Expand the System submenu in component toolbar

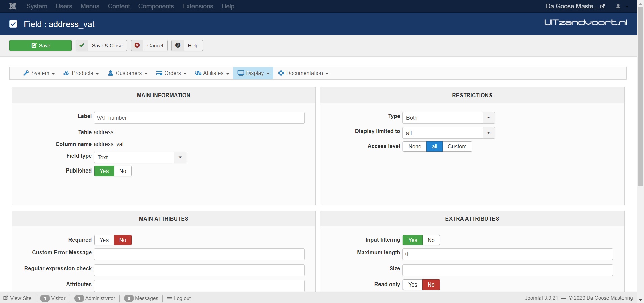[x=39, y=73]
